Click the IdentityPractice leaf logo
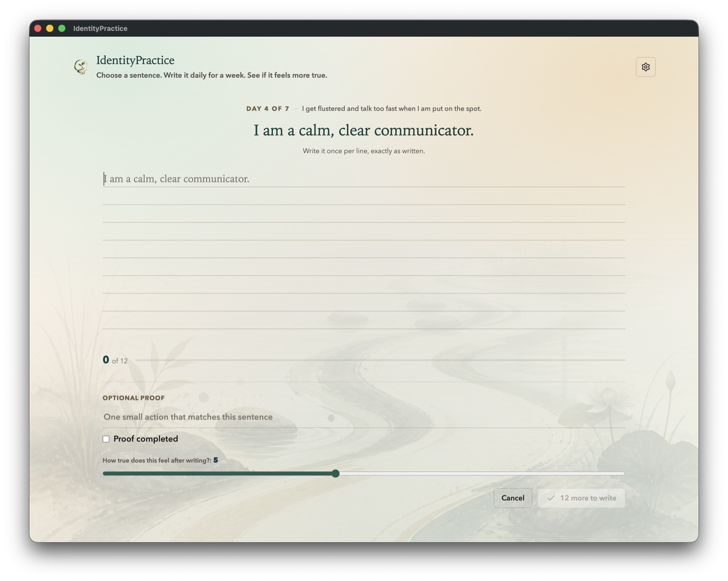The height and width of the screenshot is (581, 728). coord(81,67)
